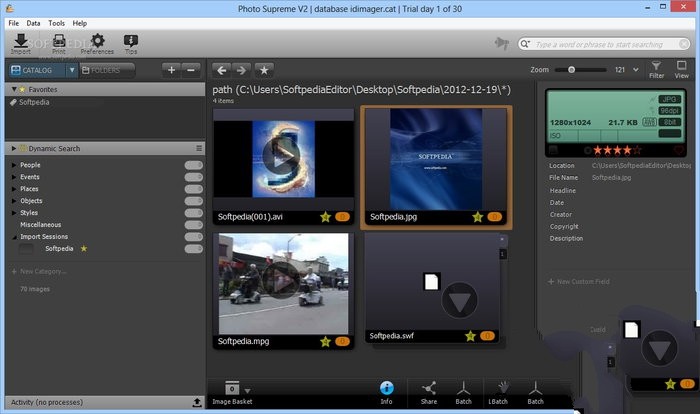Expand the Places tree node
The image size is (700, 414).
[14, 189]
